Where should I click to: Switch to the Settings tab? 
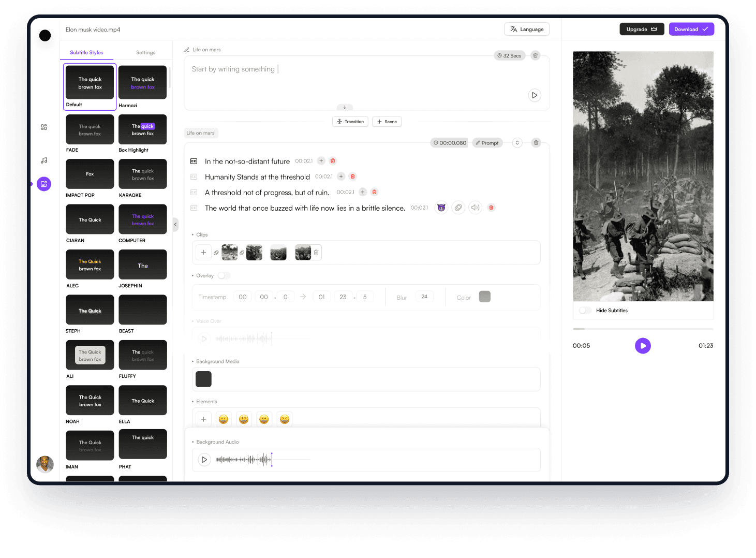(145, 52)
